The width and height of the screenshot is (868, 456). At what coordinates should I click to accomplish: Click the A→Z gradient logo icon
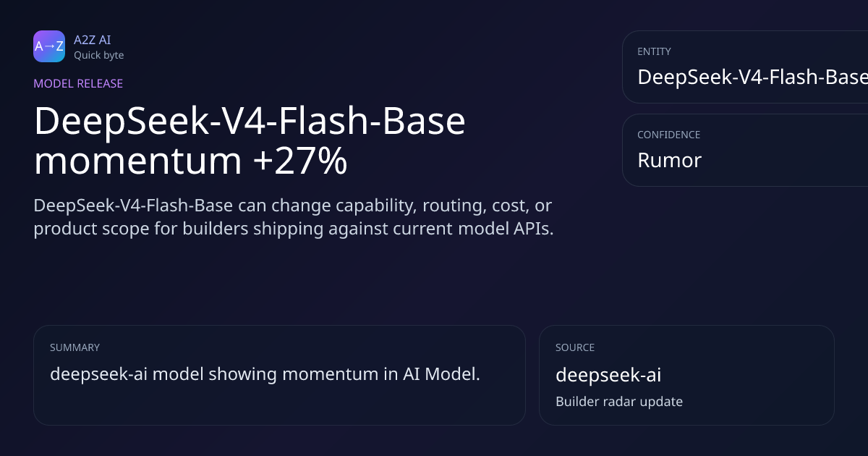49,46
